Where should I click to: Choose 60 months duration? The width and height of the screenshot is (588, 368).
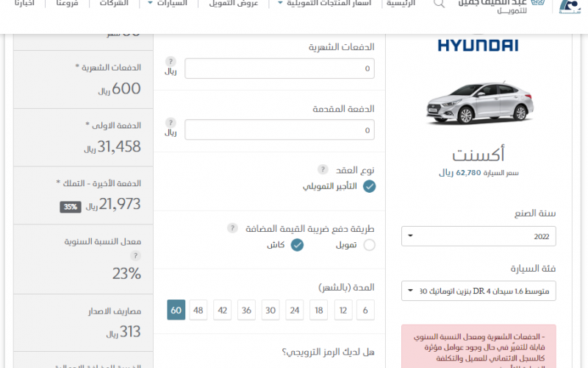[x=176, y=310]
